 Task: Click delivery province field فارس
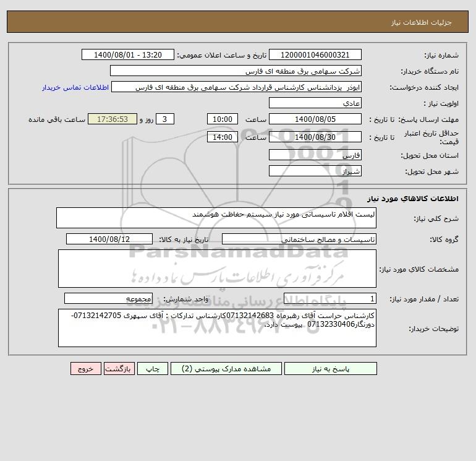tap(315, 155)
